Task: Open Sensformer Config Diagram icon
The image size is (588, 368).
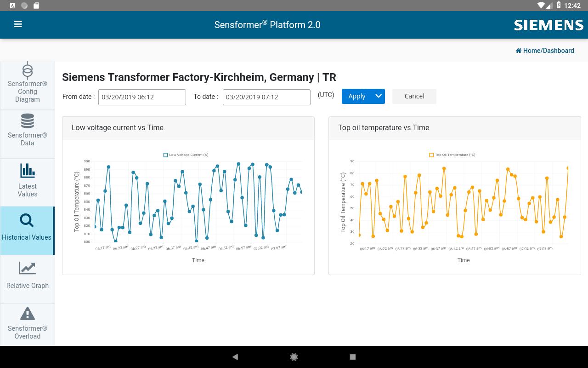Action: (x=28, y=70)
